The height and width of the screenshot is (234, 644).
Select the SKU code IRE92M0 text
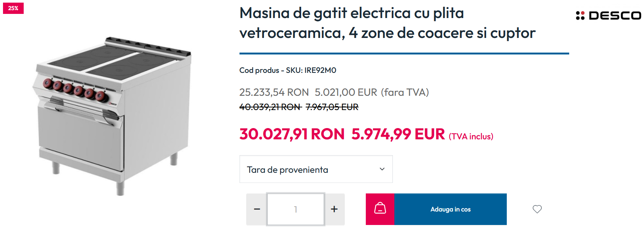click(320, 70)
